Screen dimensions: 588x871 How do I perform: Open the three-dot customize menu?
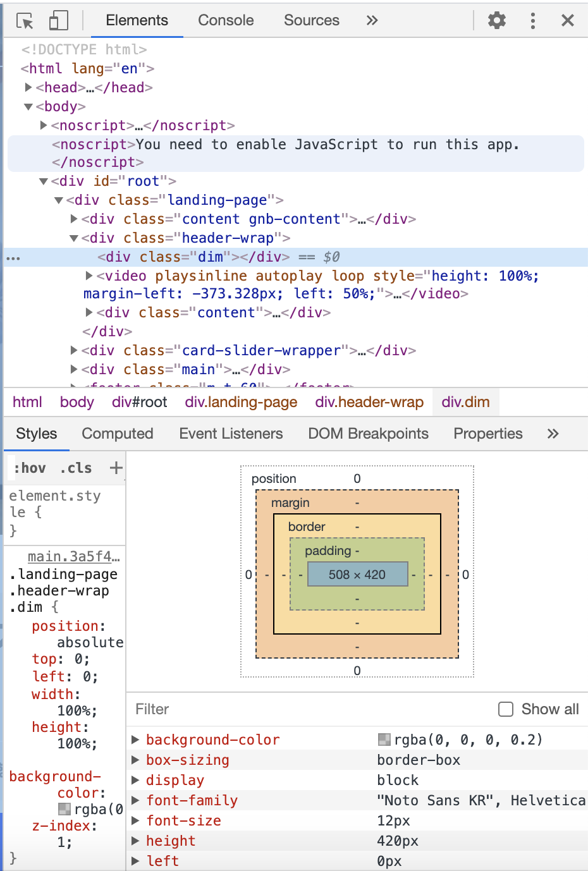[x=533, y=20]
